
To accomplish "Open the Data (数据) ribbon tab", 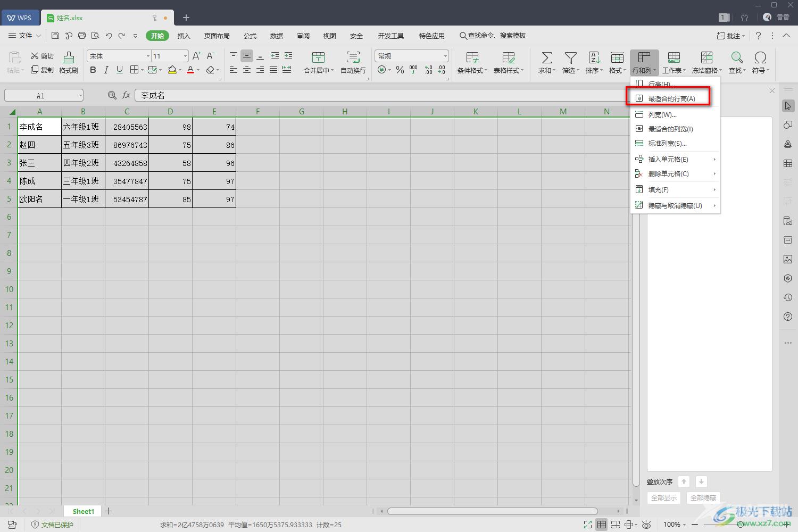I will [277, 36].
